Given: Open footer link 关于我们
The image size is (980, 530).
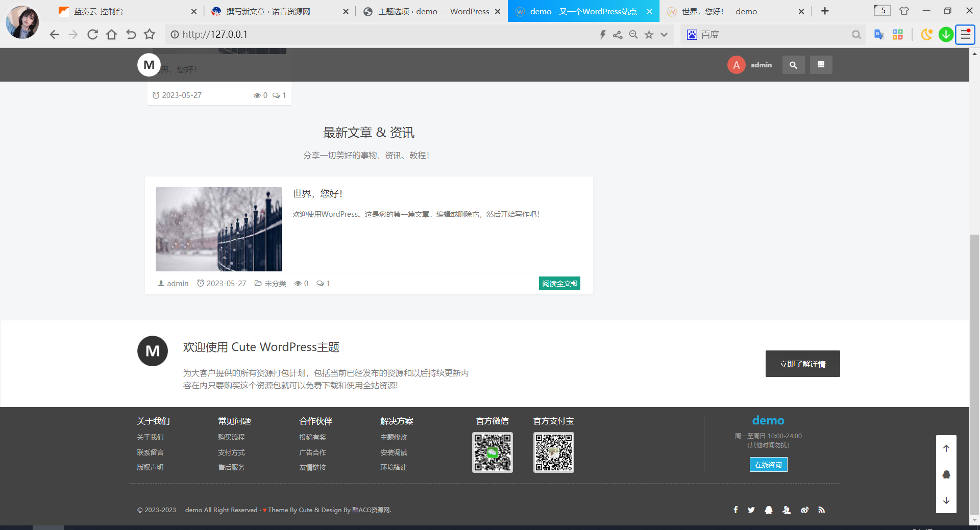Looking at the screenshot, I should point(150,437).
